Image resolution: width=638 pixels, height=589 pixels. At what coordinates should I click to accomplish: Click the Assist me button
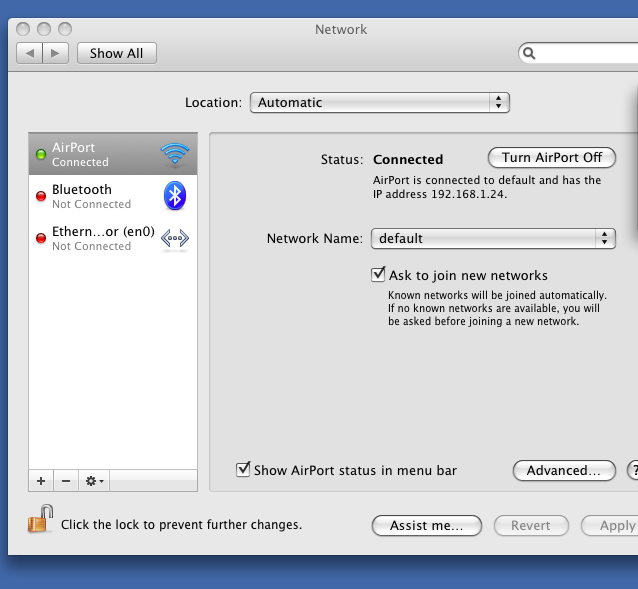(x=427, y=526)
